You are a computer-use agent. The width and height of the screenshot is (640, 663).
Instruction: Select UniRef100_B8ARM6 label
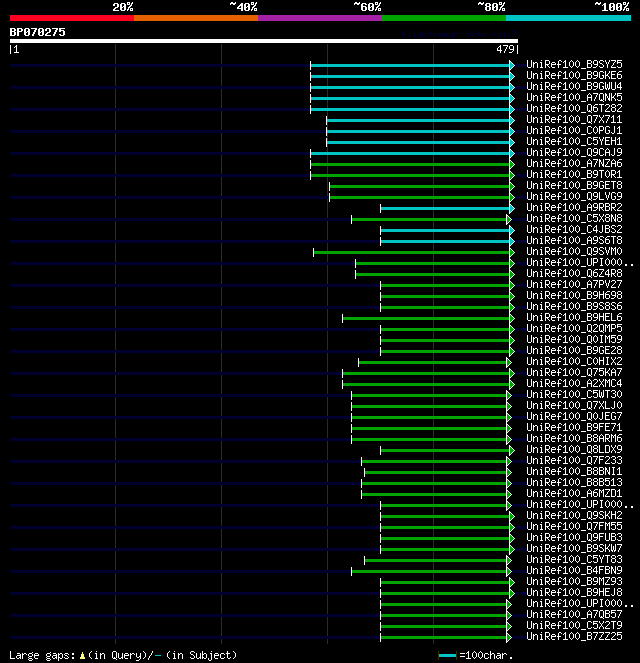[574, 438]
